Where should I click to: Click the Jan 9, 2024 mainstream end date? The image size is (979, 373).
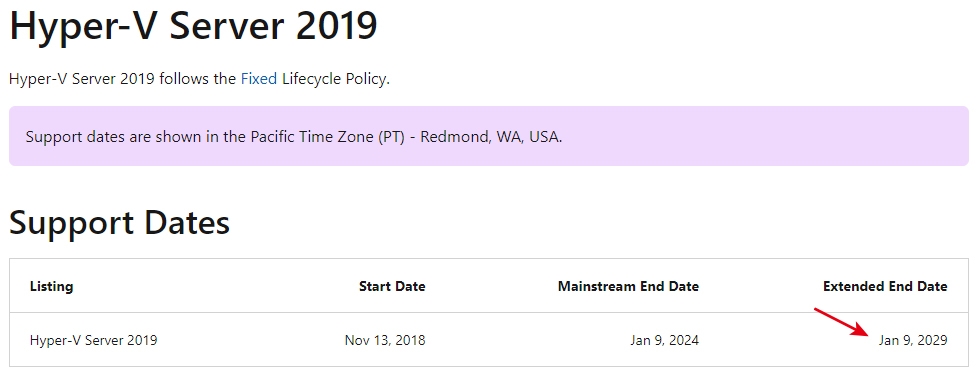664,341
